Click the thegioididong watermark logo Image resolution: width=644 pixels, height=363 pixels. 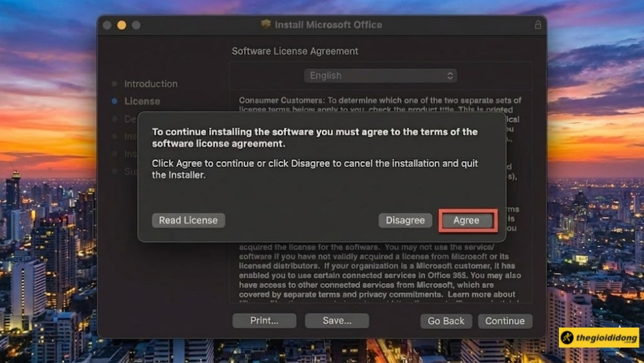pos(599,337)
